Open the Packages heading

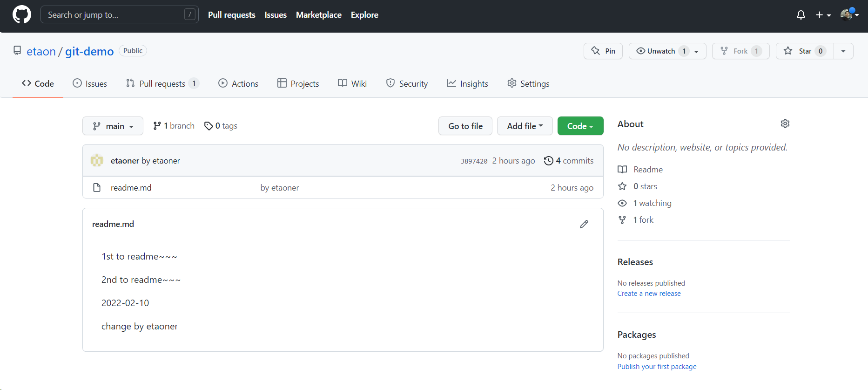pyautogui.click(x=637, y=335)
